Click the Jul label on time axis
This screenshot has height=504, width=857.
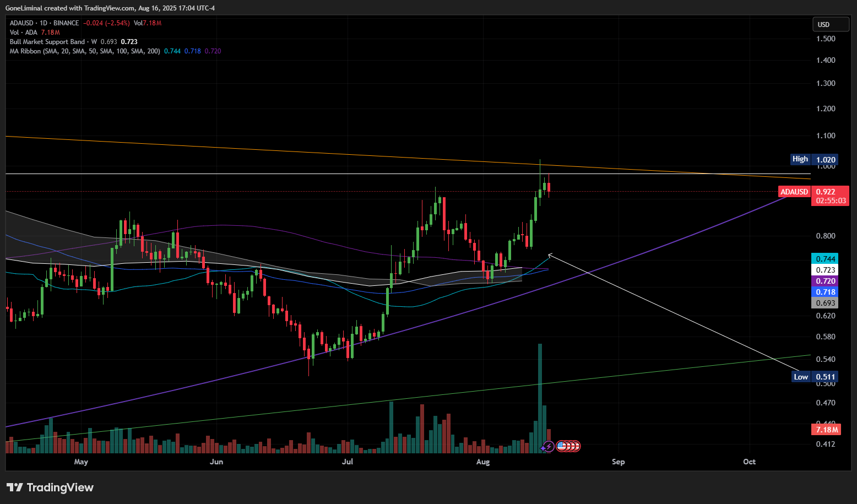click(x=348, y=462)
